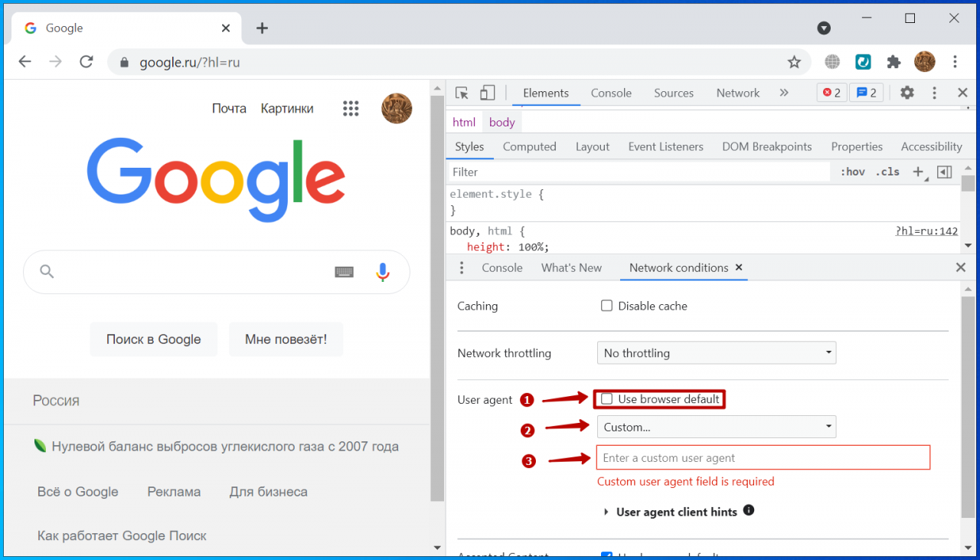Click the Мне повезёт! button
980x560 pixels.
pyautogui.click(x=286, y=339)
